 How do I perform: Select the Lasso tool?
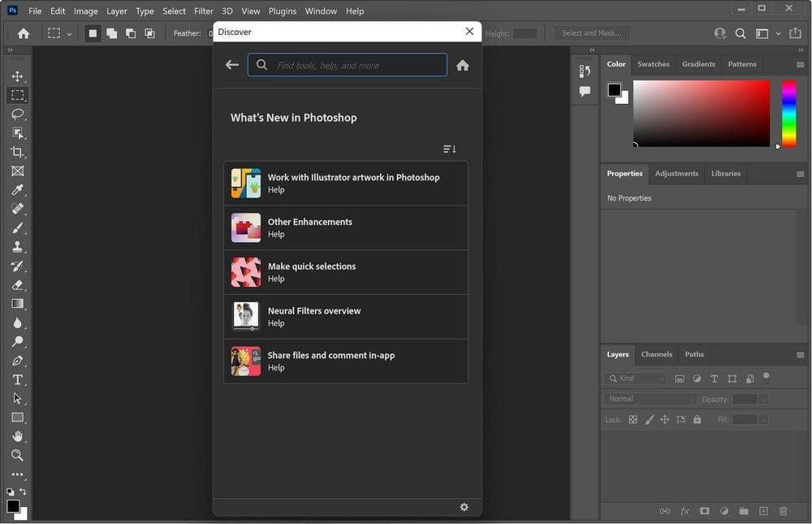point(18,114)
